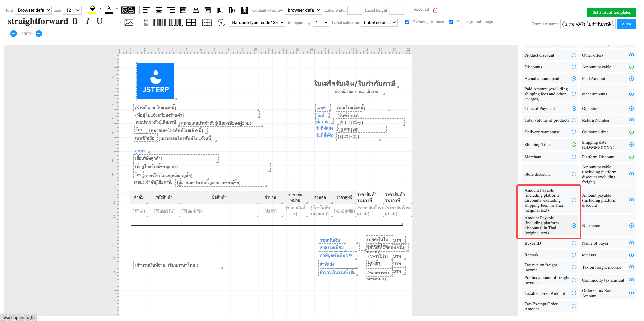Align selected labels to left edge
This screenshot has width=644, height=321.
click(183, 10)
